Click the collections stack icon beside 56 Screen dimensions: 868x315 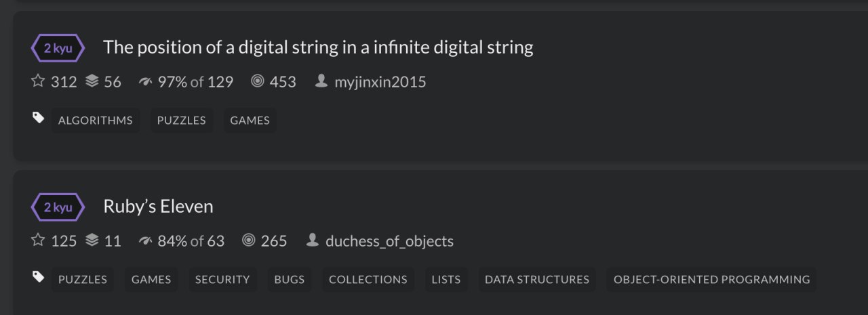[x=93, y=81]
